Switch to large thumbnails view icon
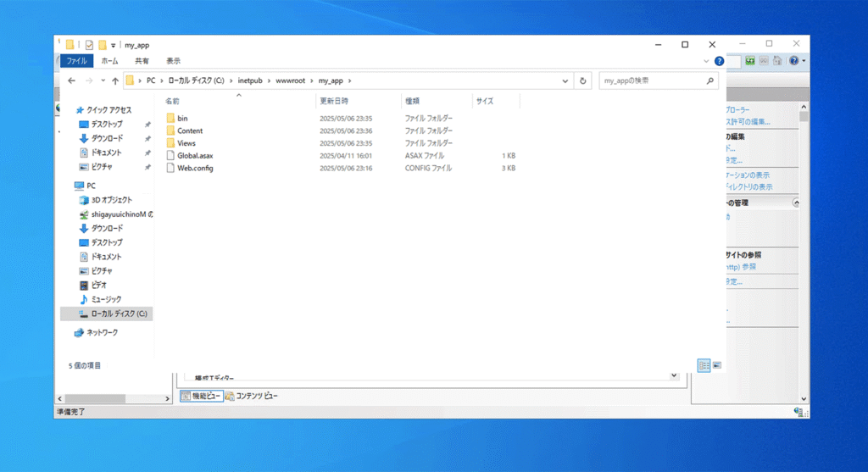 (x=717, y=365)
